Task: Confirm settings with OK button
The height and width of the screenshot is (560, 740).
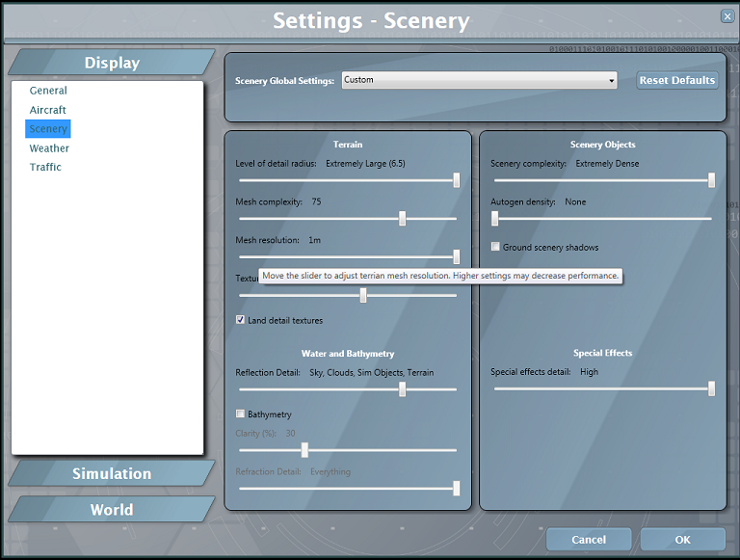Action: coord(682,540)
